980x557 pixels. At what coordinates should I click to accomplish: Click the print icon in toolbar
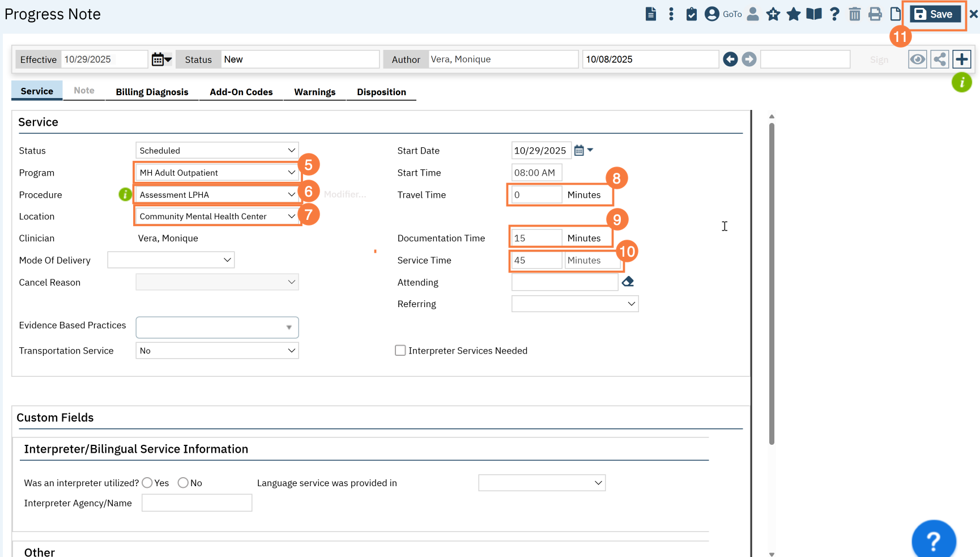[875, 14]
